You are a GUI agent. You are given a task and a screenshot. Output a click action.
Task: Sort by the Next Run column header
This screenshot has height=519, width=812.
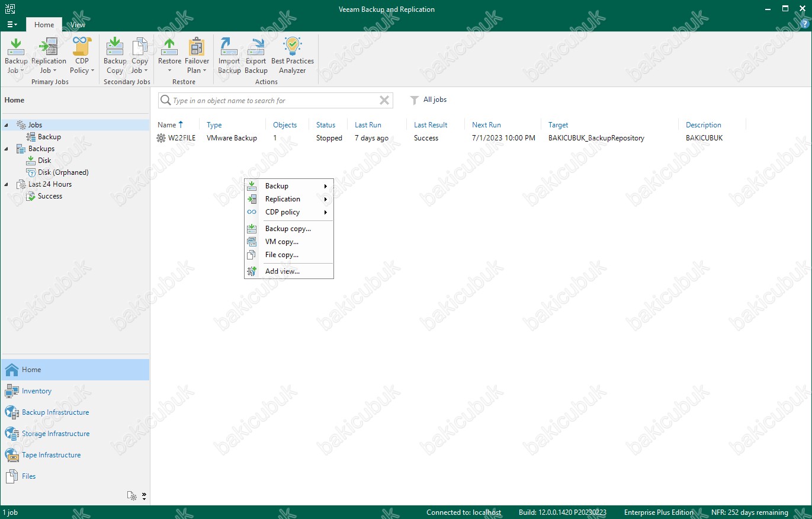486,125
